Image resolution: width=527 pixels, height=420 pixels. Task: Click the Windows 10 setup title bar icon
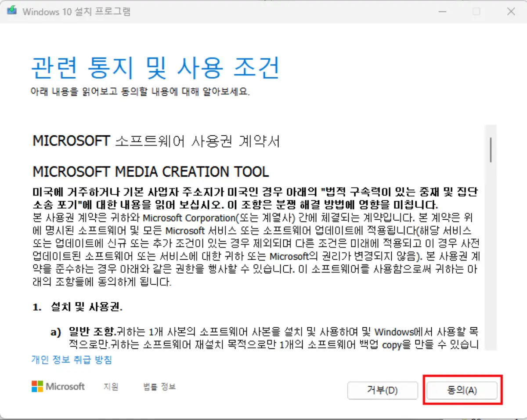11,11
